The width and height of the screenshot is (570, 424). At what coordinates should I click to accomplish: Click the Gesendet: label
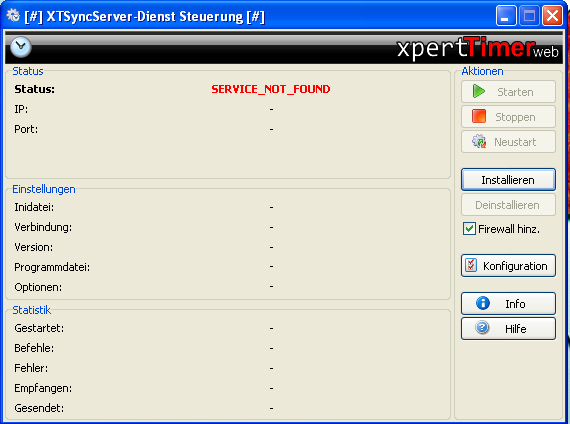(39, 408)
